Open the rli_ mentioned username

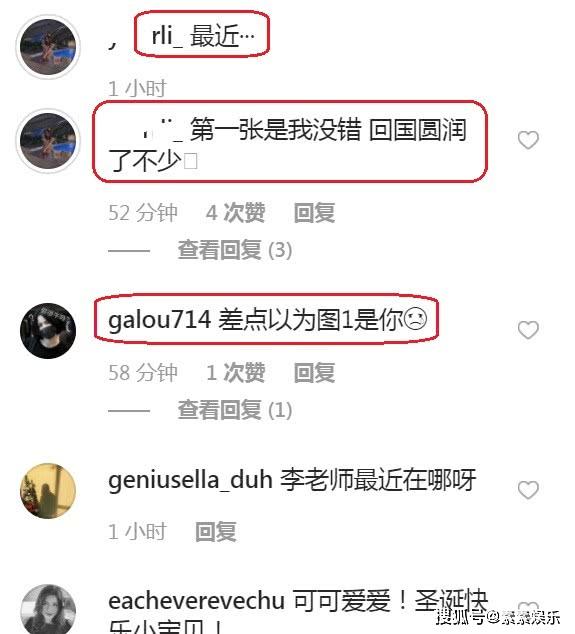point(167,36)
